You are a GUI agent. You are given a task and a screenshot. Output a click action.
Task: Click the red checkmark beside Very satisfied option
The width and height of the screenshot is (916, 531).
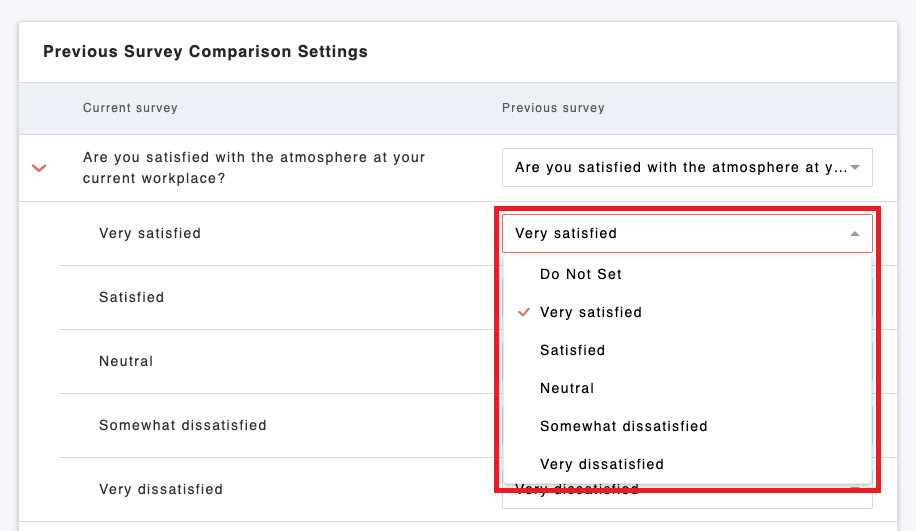(523, 312)
